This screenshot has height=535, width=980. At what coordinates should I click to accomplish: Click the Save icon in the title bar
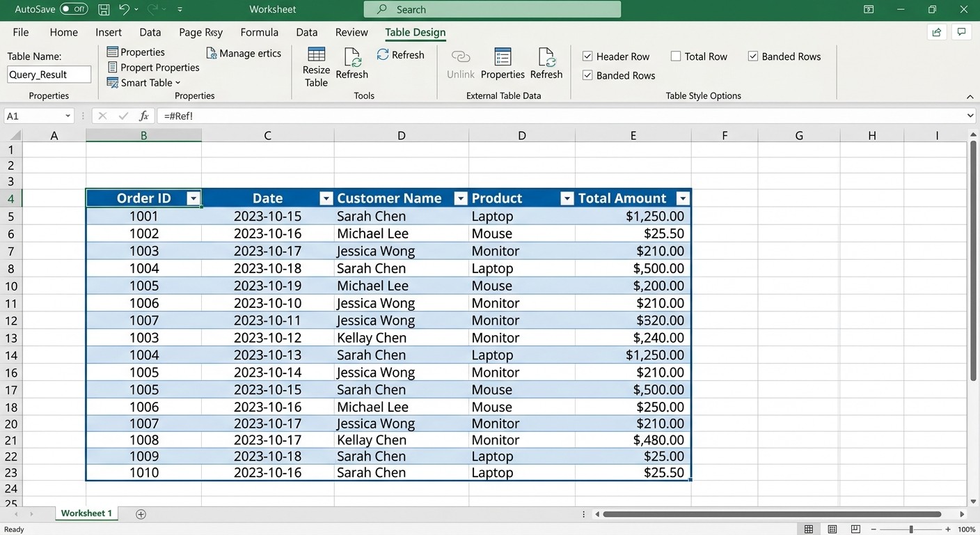pyautogui.click(x=104, y=10)
